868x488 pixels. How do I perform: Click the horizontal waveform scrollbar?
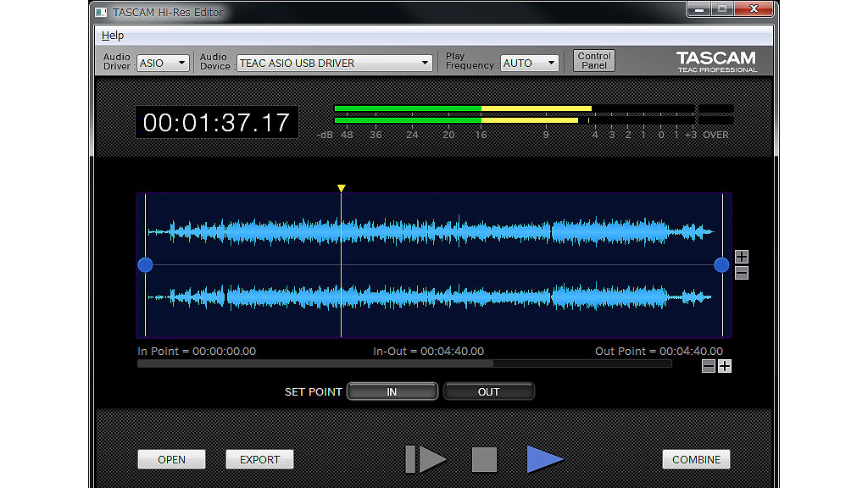coord(404,364)
